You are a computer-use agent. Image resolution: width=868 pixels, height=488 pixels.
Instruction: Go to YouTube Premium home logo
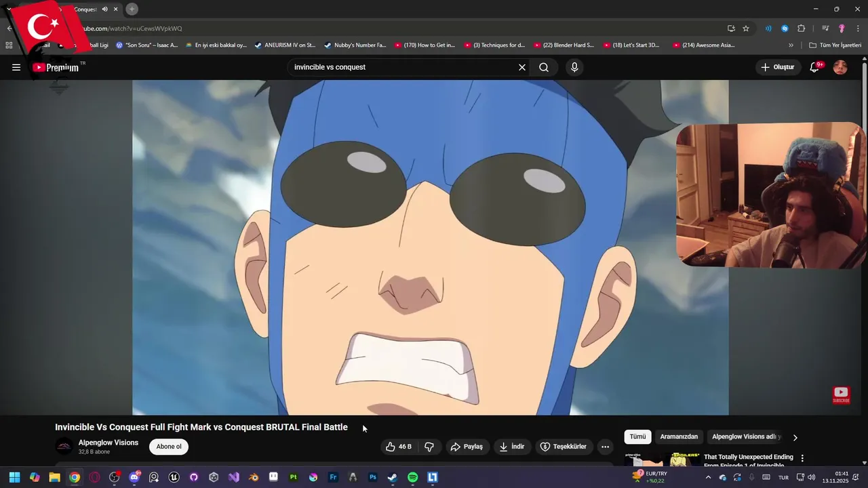click(56, 67)
